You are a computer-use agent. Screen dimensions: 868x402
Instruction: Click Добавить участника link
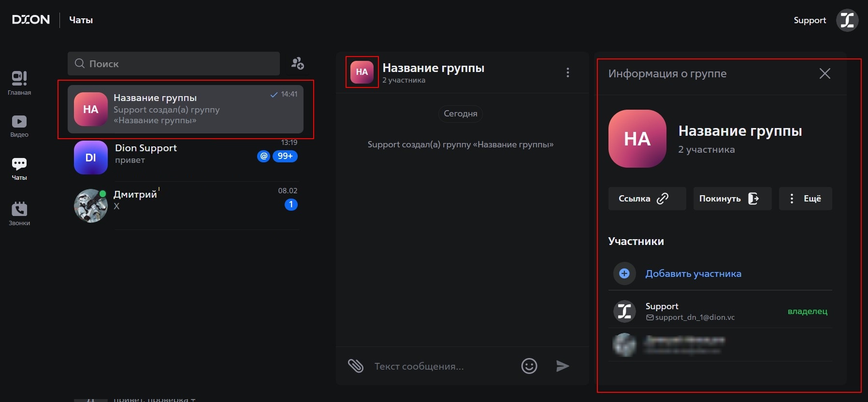pos(693,273)
